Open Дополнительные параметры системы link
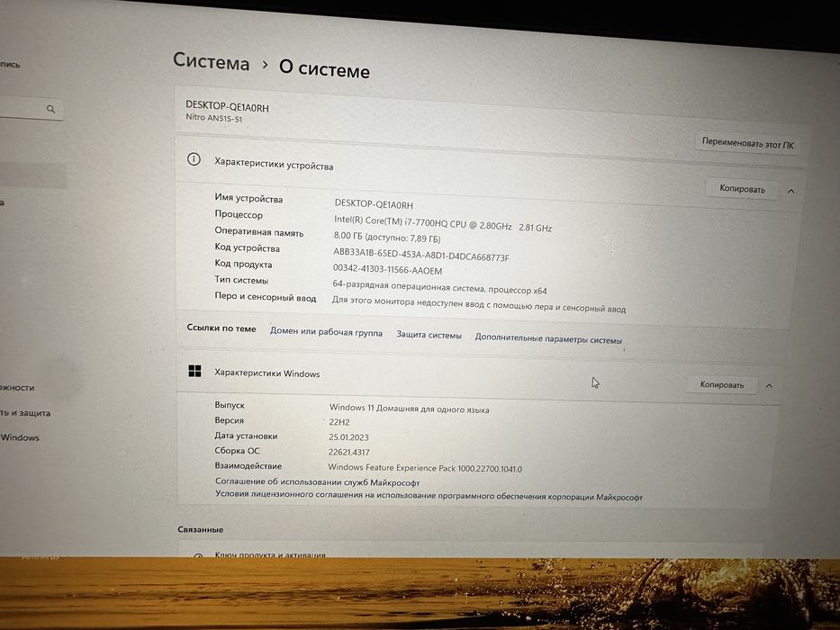 tap(548, 338)
